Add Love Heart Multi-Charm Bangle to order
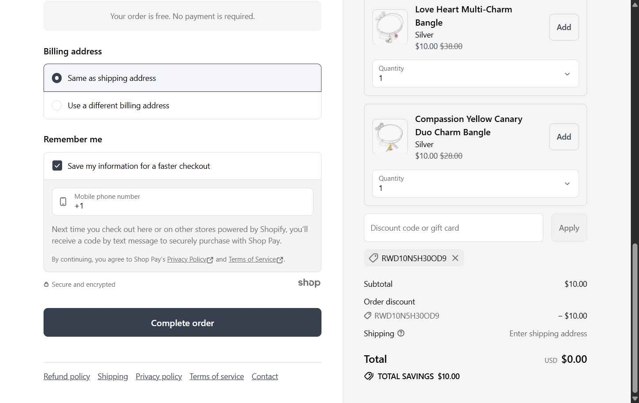The height and width of the screenshot is (403, 639). coord(564,27)
